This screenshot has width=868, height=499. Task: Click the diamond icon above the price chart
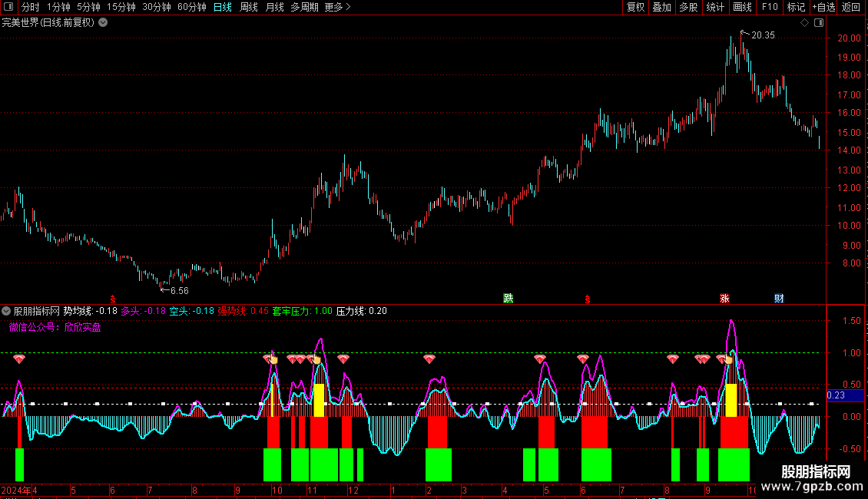[805, 23]
